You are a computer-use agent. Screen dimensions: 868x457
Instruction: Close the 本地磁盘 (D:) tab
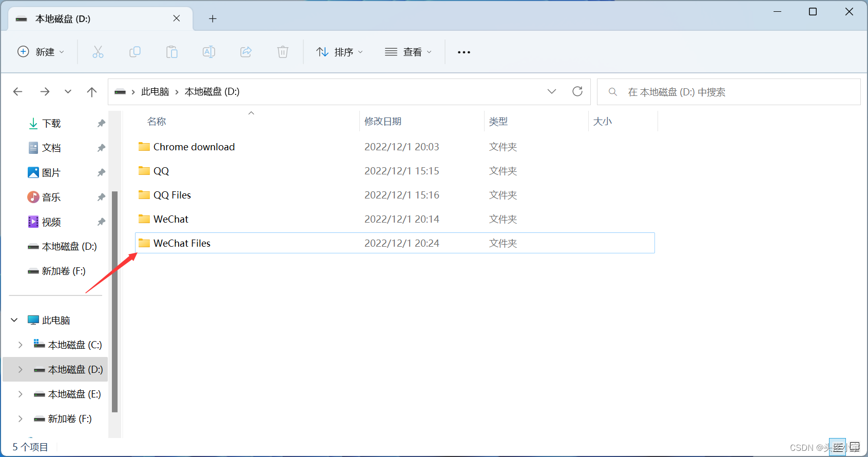[x=177, y=18]
